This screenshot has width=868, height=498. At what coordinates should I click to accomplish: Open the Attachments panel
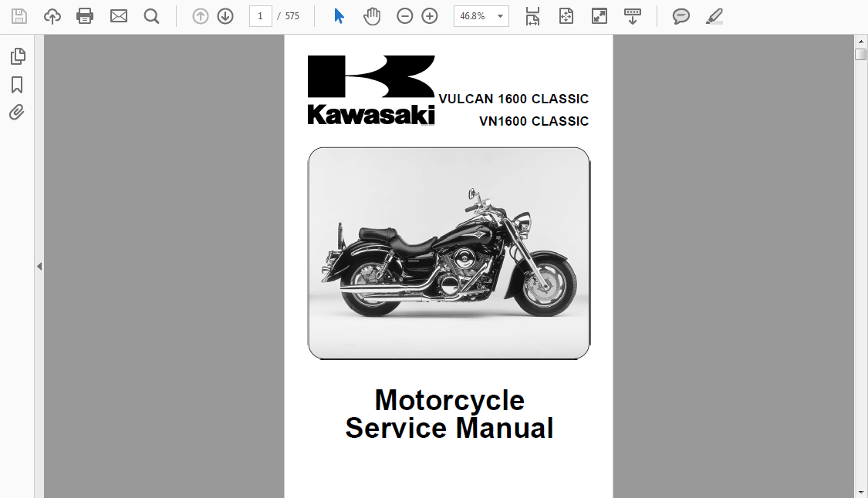click(x=17, y=112)
